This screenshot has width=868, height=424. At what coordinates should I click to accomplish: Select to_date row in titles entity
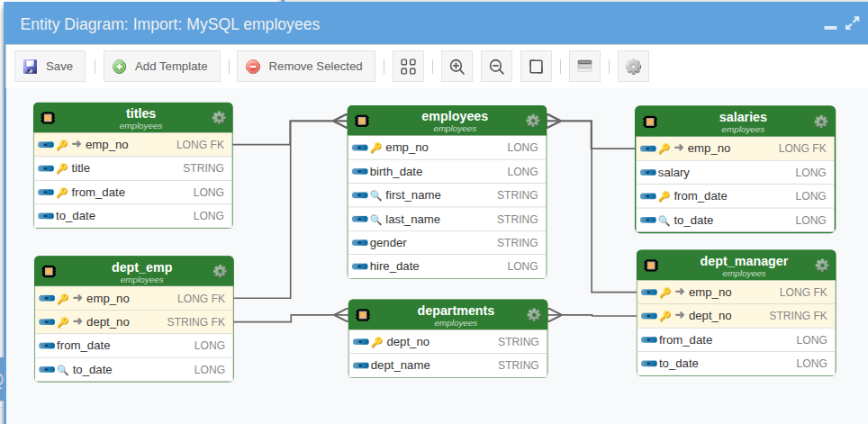133,216
